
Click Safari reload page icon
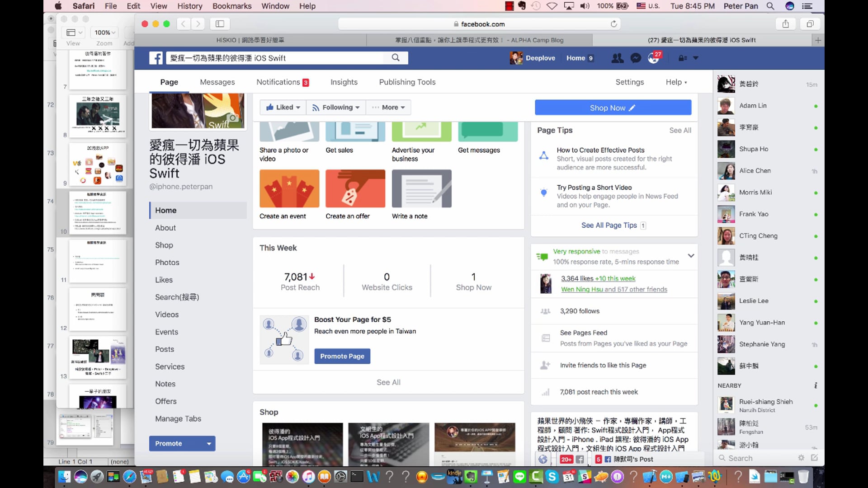pos(613,24)
